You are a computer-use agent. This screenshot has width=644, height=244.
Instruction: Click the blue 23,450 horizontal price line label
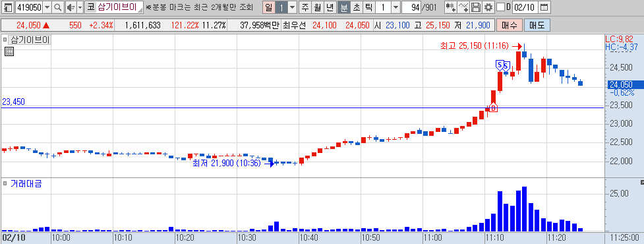[x=14, y=102]
